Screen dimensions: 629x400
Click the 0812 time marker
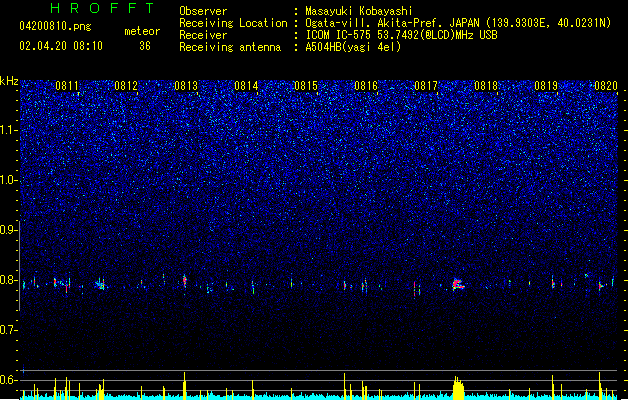pos(126,86)
